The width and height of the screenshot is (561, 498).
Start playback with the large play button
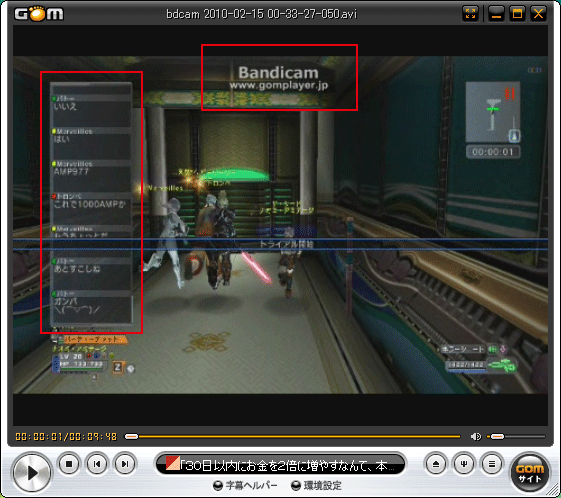click(x=32, y=473)
